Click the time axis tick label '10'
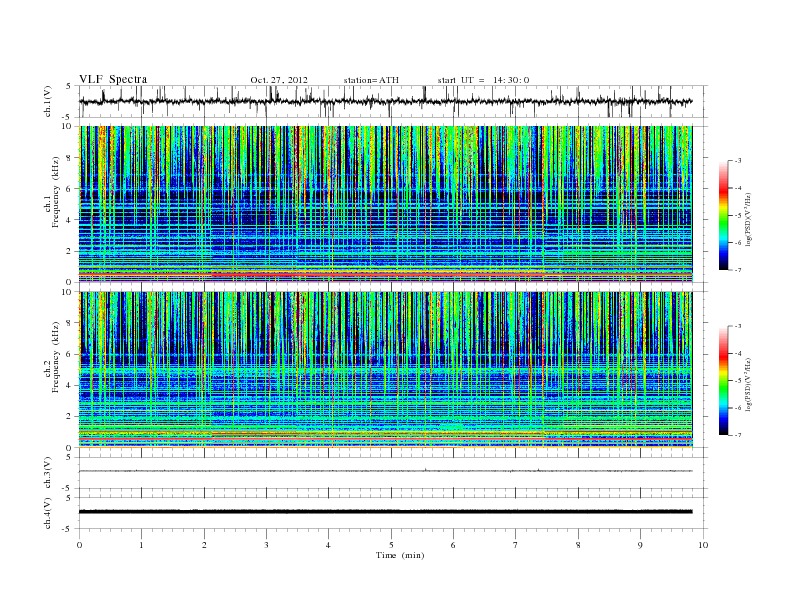The image size is (792, 612). 703,545
